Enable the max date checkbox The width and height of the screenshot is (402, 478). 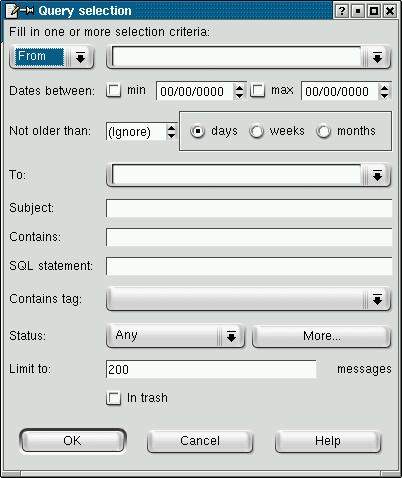[258, 90]
